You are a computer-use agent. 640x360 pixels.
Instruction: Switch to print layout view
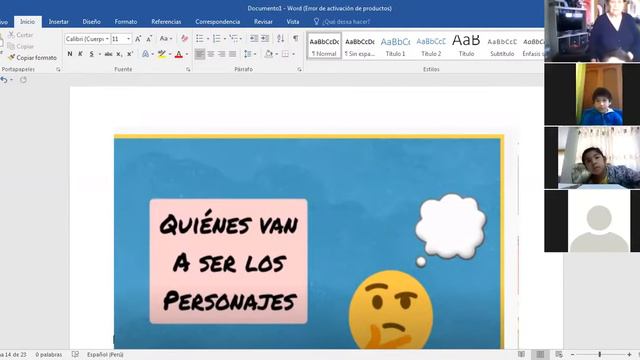(x=540, y=354)
